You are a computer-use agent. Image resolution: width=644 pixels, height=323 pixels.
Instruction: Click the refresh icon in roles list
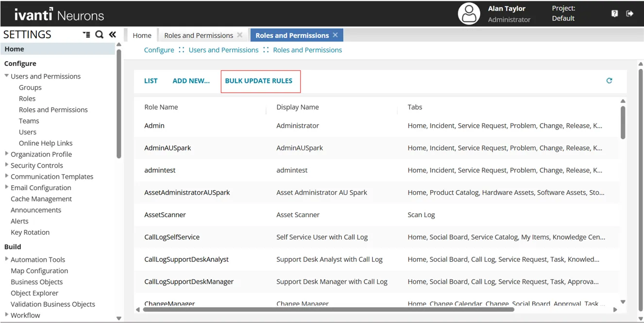[609, 81]
